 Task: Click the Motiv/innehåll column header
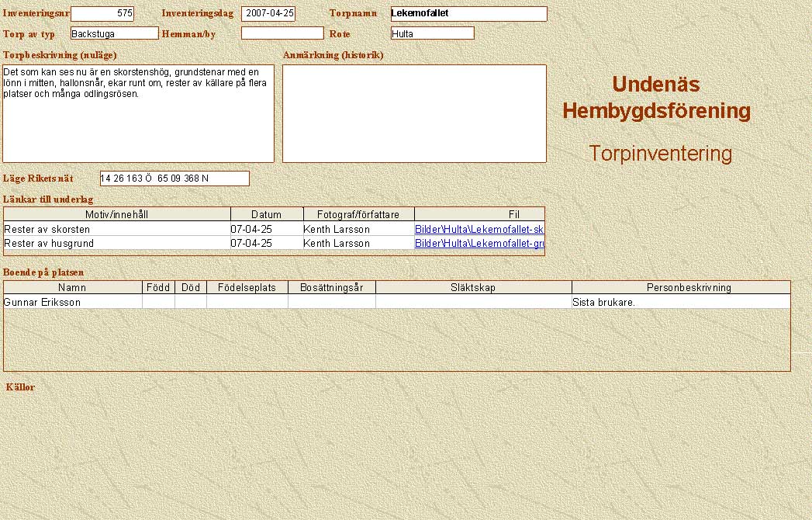click(x=117, y=214)
